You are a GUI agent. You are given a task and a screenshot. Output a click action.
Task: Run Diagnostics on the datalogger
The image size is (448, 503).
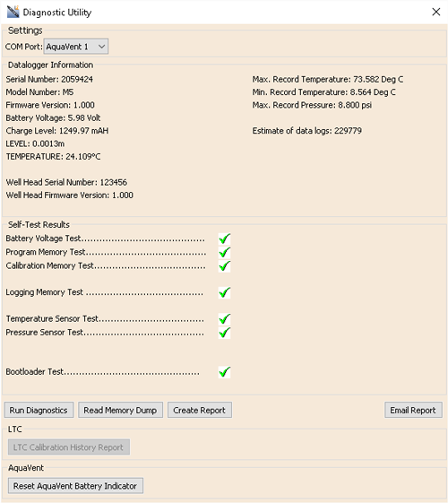39,410
